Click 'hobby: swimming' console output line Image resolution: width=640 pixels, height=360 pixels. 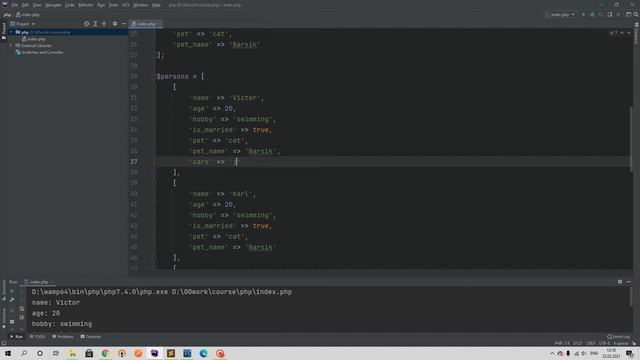click(62, 324)
